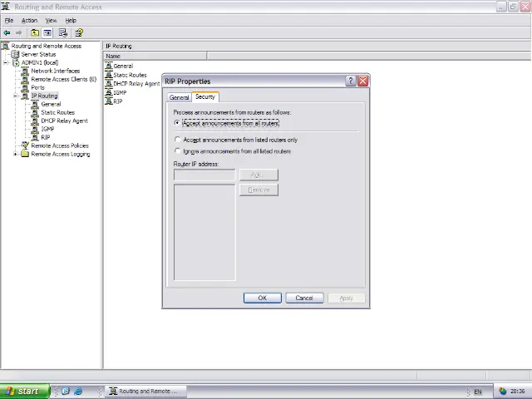Collapse the ADMIN1 (local) tree node
Image resolution: width=532 pixels, height=399 pixels.
pos(6,63)
